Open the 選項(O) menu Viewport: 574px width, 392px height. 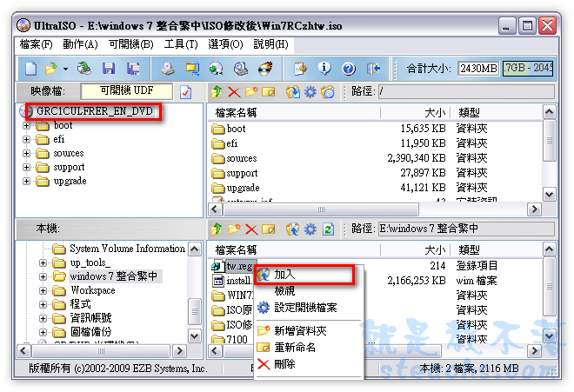pos(225,44)
